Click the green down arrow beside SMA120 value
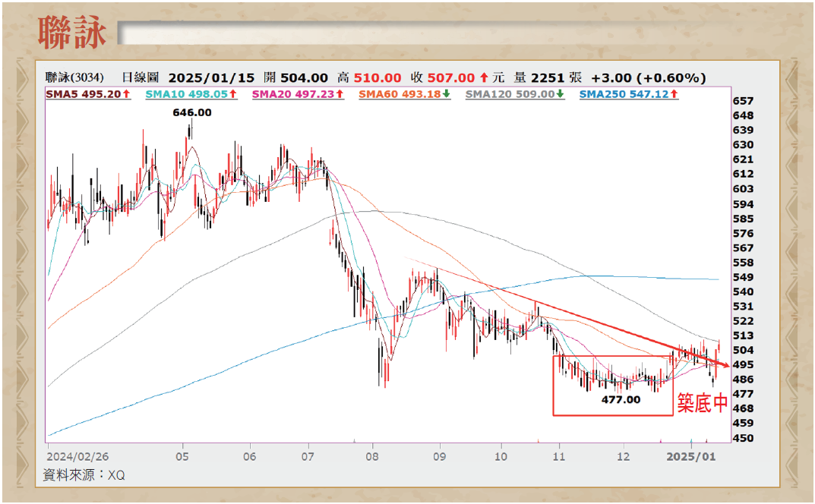This screenshot has height=504, width=815. (x=560, y=94)
